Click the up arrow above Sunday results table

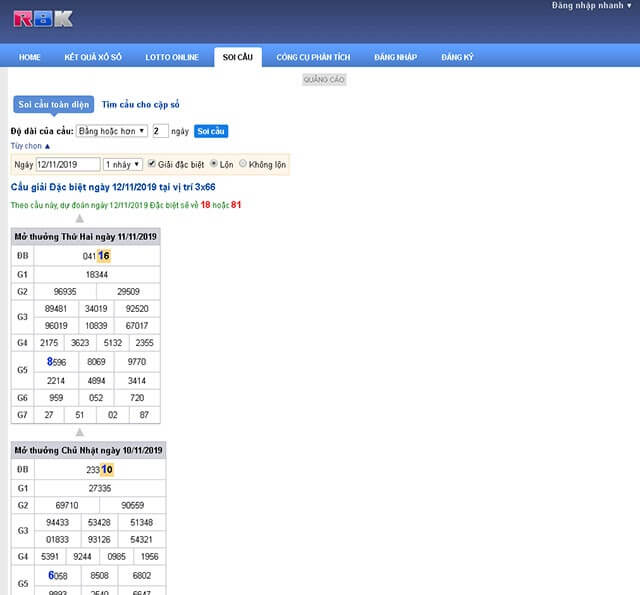pos(80,432)
